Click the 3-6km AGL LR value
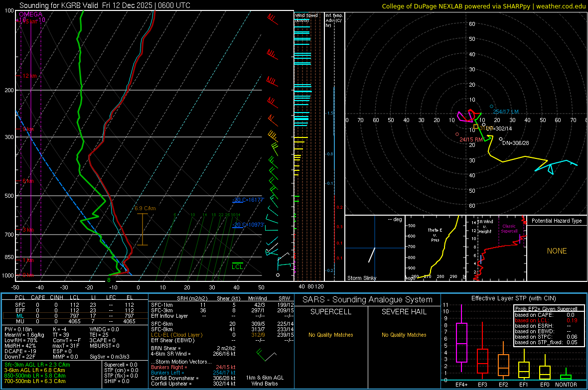 pos(34,370)
